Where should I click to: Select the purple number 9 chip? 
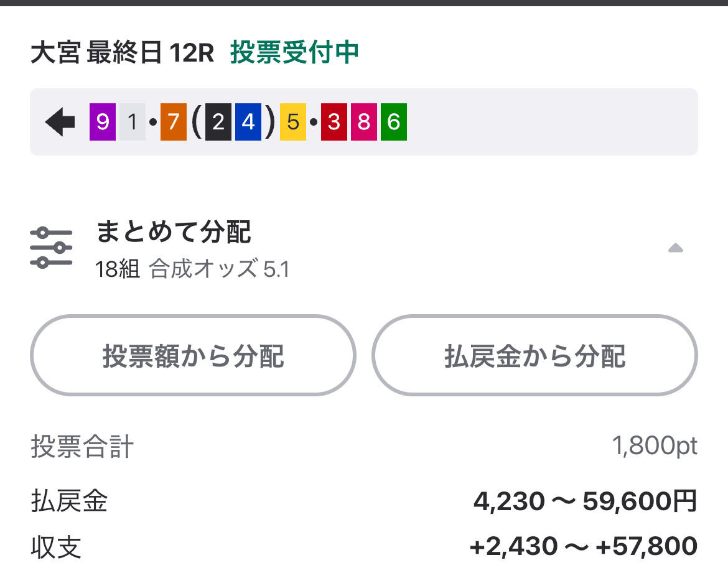tap(101, 122)
